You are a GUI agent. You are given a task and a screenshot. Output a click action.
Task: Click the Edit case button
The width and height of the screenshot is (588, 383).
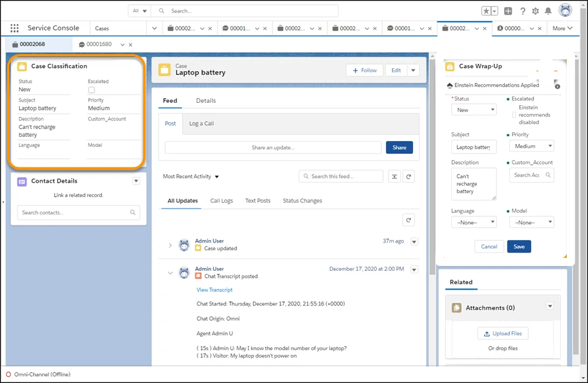[396, 70]
